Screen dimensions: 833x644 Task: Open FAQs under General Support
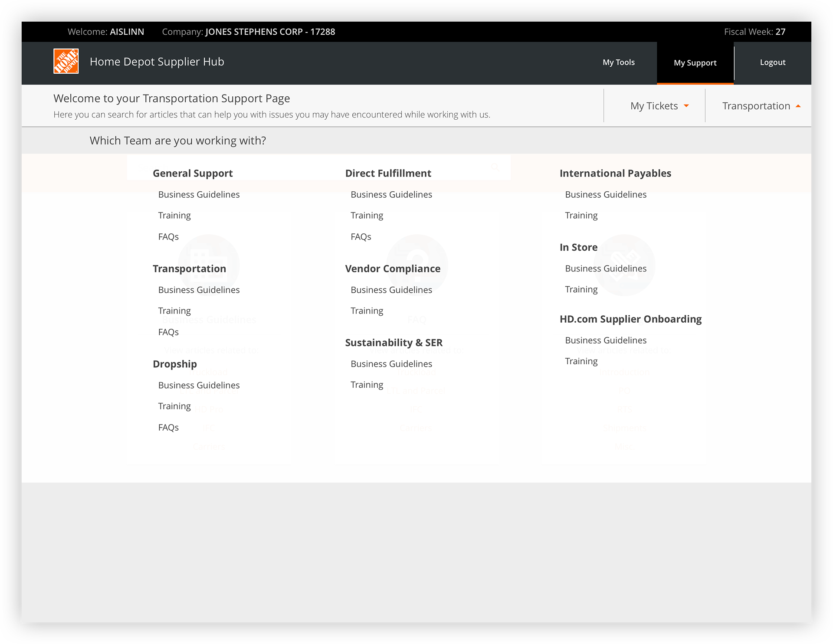point(168,237)
